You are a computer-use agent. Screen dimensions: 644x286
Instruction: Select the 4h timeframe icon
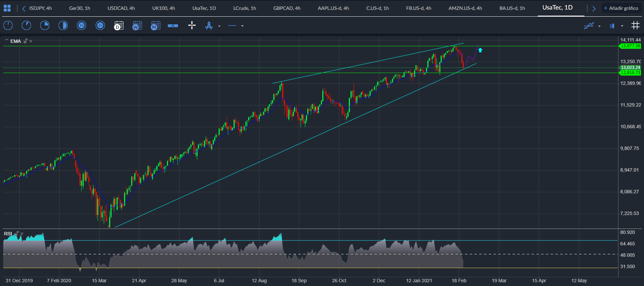[100, 26]
